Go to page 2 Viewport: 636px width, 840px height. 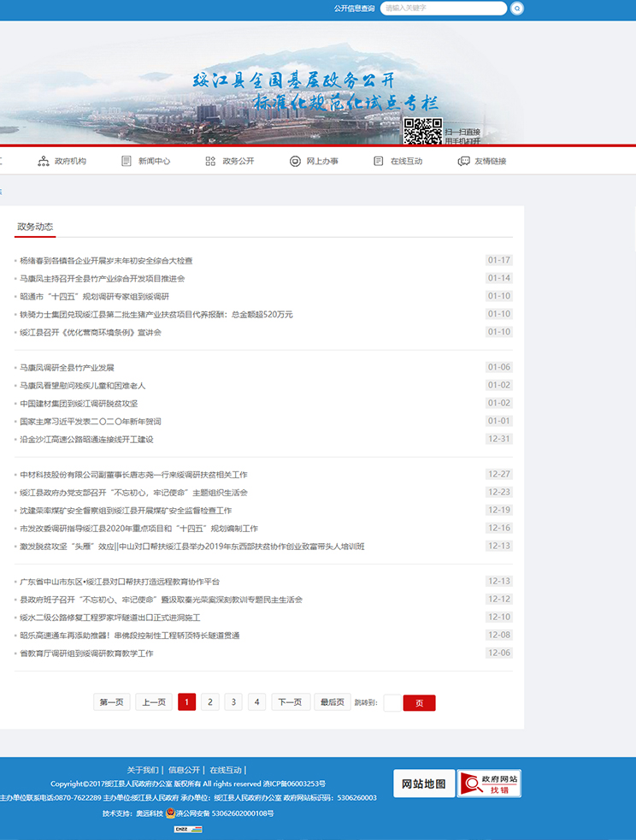(x=209, y=702)
